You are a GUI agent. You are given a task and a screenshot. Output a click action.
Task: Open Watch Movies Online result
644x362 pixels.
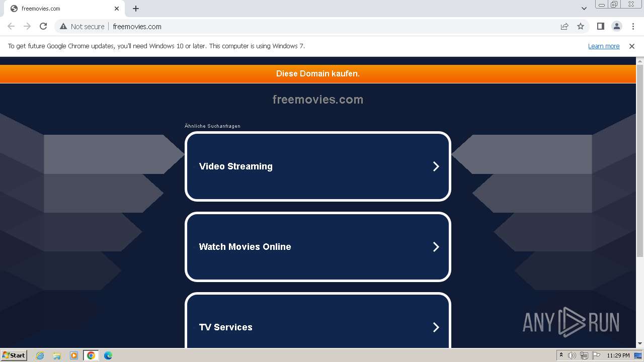318,247
